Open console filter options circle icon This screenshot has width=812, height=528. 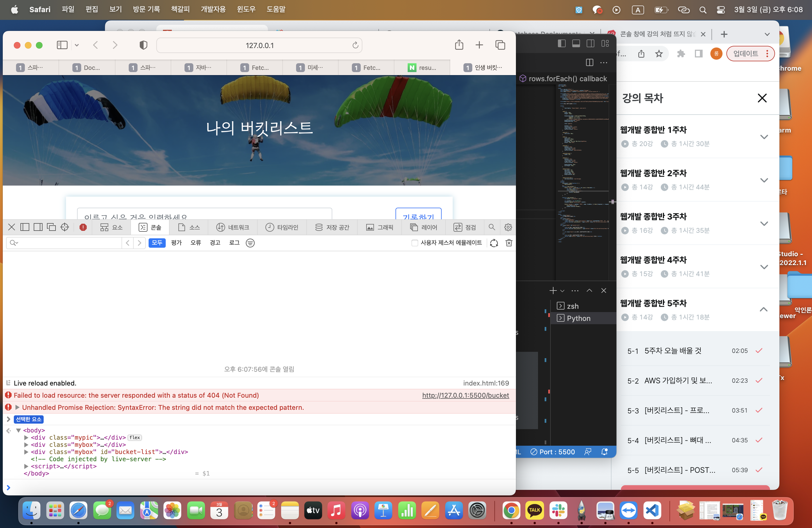tap(250, 243)
